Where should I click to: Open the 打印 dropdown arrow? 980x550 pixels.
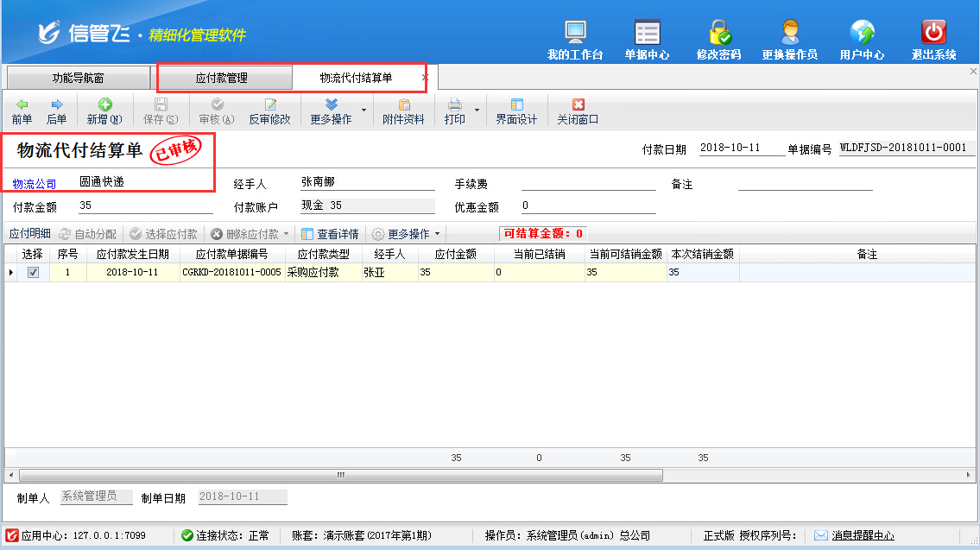(477, 111)
